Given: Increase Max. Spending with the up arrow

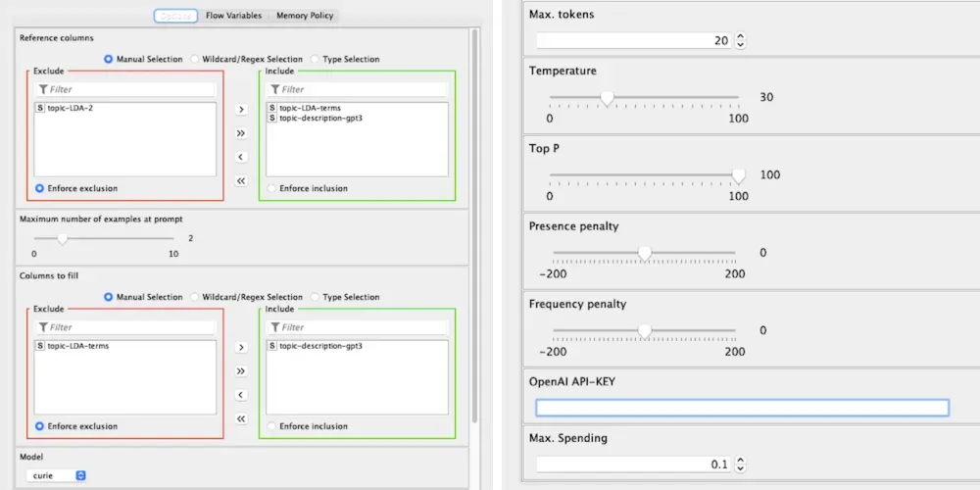Looking at the screenshot, I should point(741,461).
